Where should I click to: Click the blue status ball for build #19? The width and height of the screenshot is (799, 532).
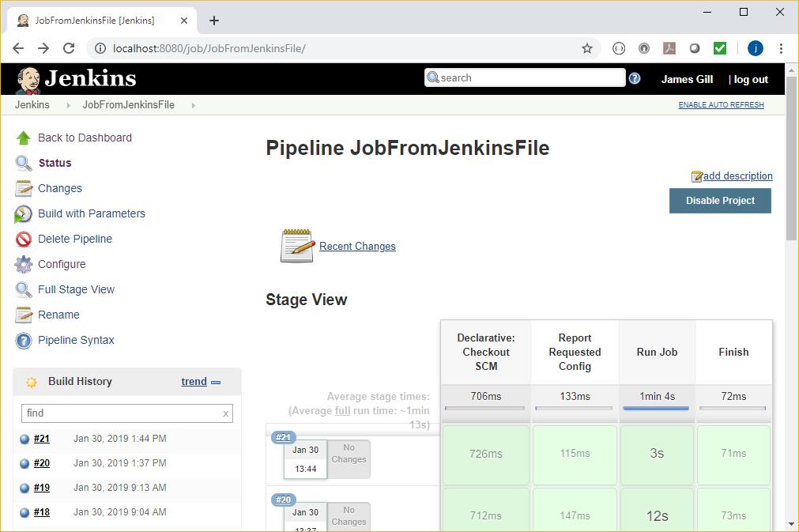[24, 489]
